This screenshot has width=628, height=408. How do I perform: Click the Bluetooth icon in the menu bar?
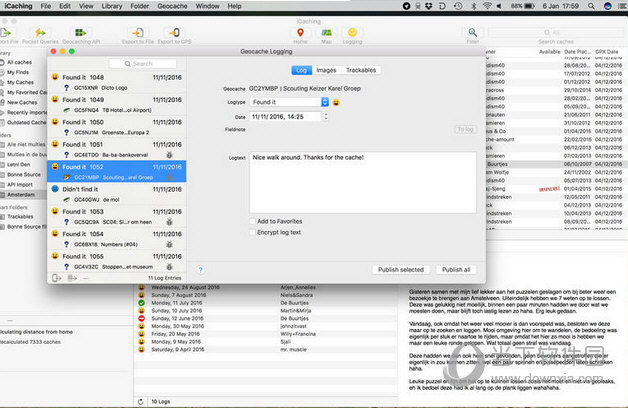473,6
